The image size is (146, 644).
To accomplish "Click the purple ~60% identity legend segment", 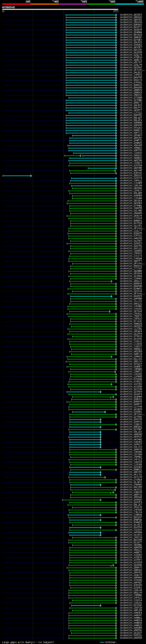I will (73, 4).
